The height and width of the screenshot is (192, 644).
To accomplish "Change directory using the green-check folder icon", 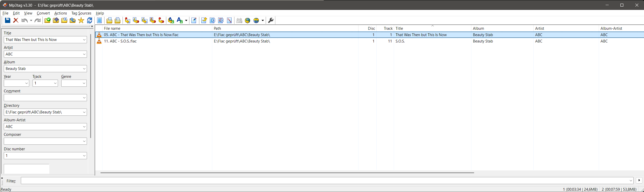I will 48,20.
